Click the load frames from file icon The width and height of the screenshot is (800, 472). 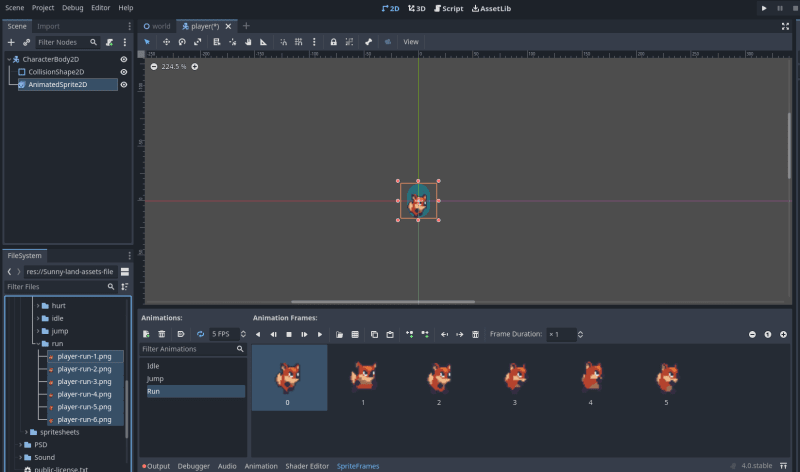[x=339, y=334]
